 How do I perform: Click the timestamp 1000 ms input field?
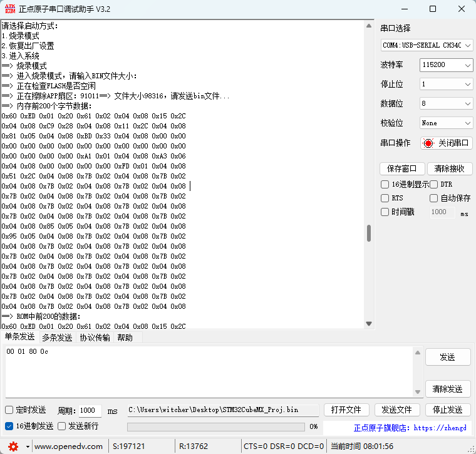coord(442,212)
